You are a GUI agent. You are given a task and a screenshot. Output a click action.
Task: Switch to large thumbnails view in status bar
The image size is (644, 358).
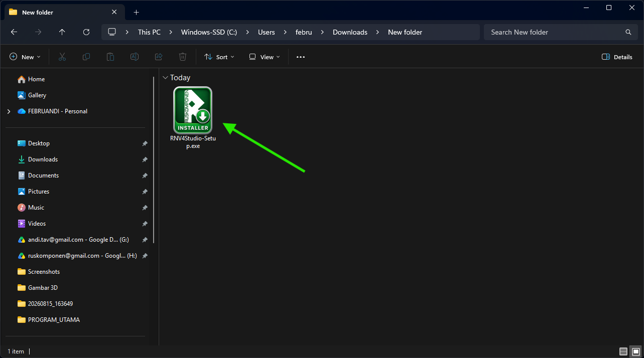point(635,351)
